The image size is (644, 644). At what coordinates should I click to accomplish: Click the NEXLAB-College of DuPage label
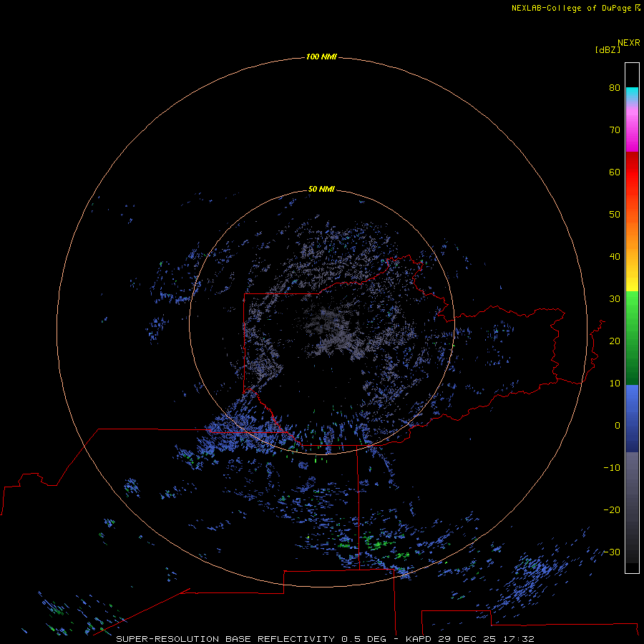click(572, 8)
